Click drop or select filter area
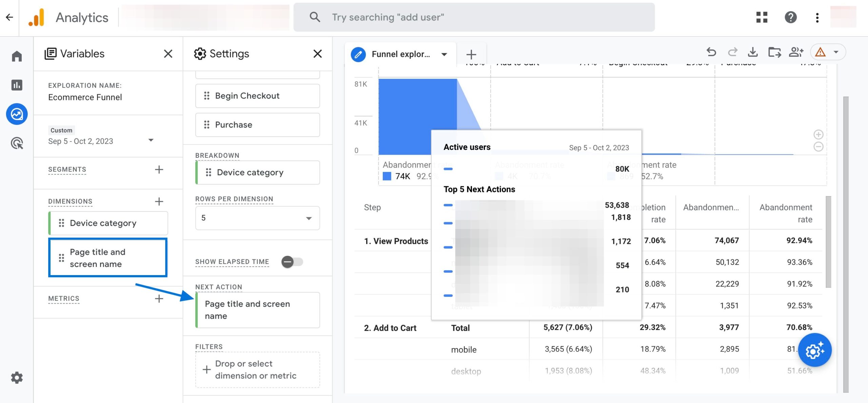This screenshot has height=403, width=868. click(258, 370)
